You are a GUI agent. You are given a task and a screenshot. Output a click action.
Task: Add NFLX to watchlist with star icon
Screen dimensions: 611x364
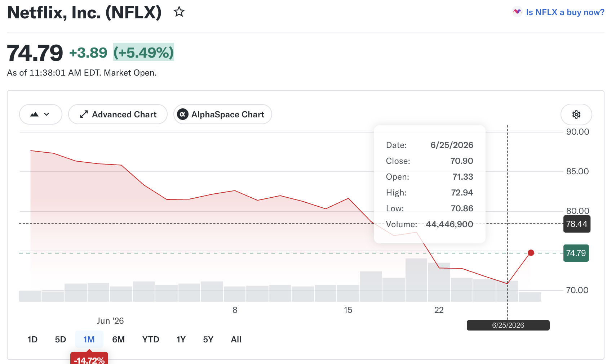179,12
